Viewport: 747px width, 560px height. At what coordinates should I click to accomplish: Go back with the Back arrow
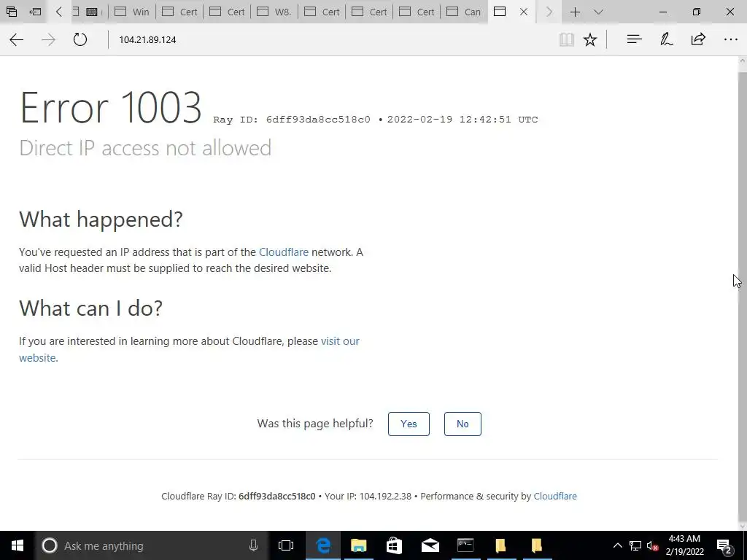point(17,39)
